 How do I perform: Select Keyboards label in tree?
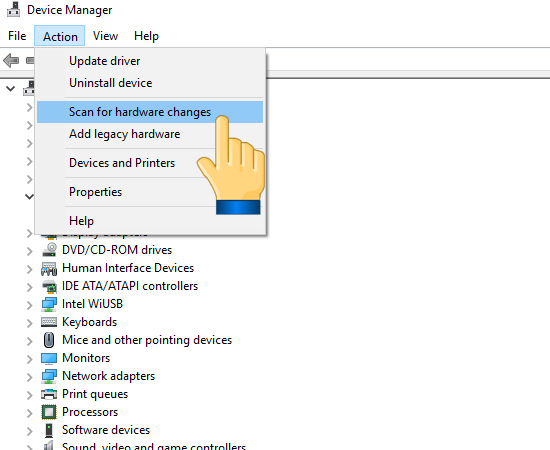point(89,322)
